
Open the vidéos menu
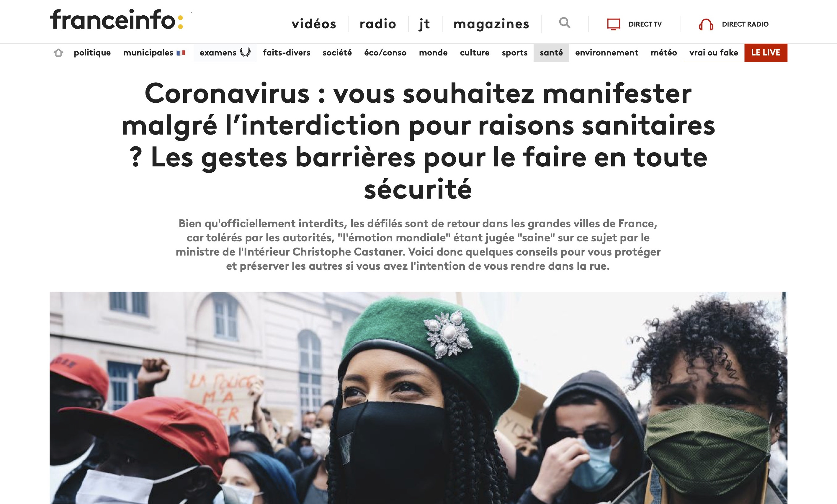pos(314,24)
